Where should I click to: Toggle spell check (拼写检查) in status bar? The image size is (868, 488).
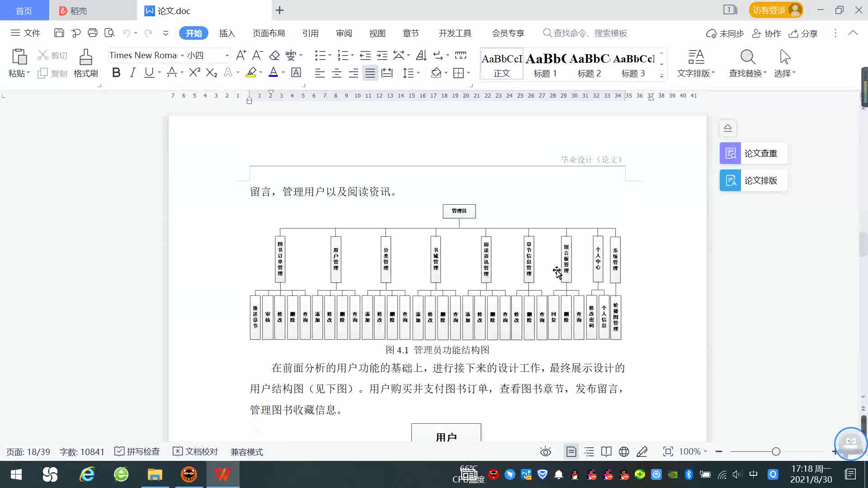(x=137, y=452)
